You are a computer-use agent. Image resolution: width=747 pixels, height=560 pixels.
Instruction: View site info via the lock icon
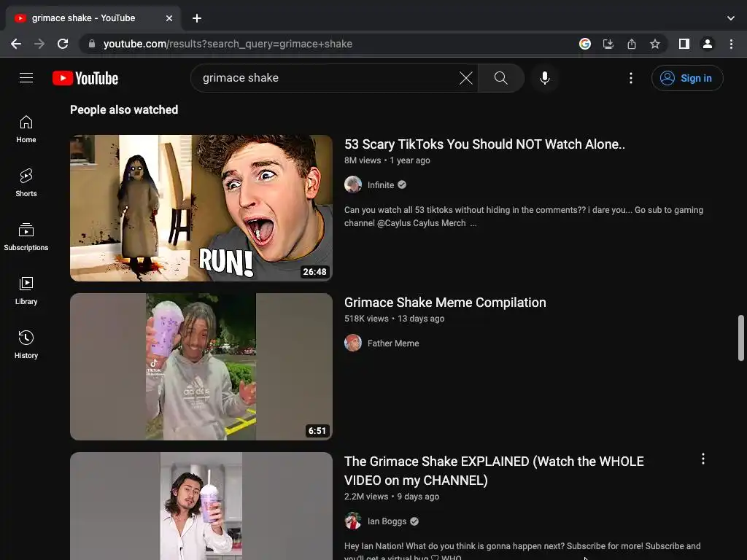[x=92, y=44]
